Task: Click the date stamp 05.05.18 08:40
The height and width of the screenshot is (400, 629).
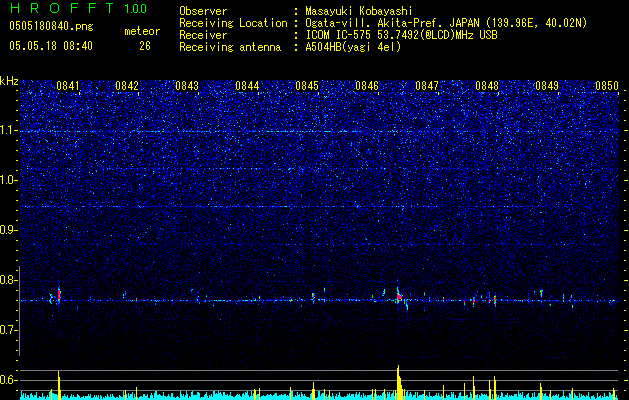Action: click(51, 46)
